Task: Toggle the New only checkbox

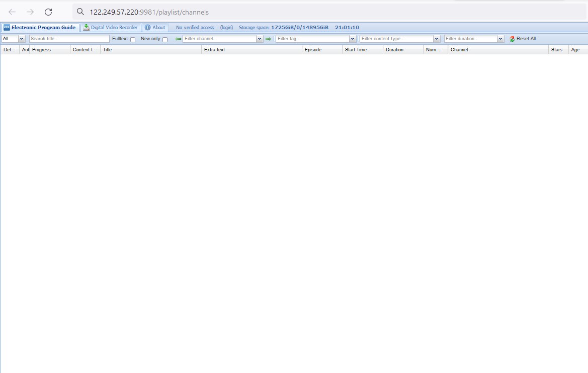Action: (x=165, y=39)
